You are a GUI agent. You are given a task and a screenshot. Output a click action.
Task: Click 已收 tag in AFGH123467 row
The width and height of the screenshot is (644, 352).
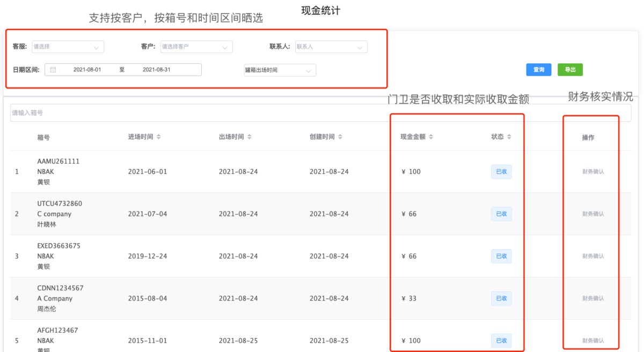tap(501, 341)
